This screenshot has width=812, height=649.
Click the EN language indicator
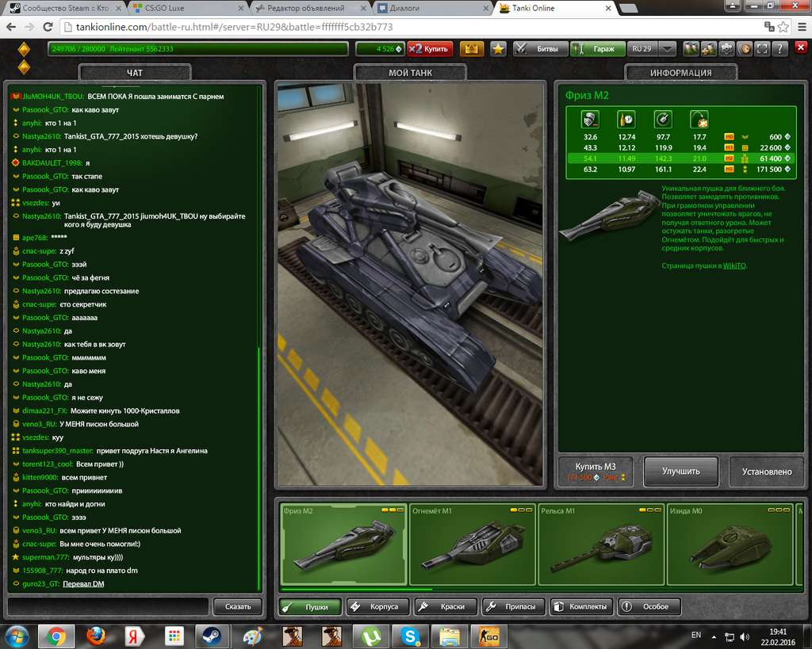tap(696, 635)
